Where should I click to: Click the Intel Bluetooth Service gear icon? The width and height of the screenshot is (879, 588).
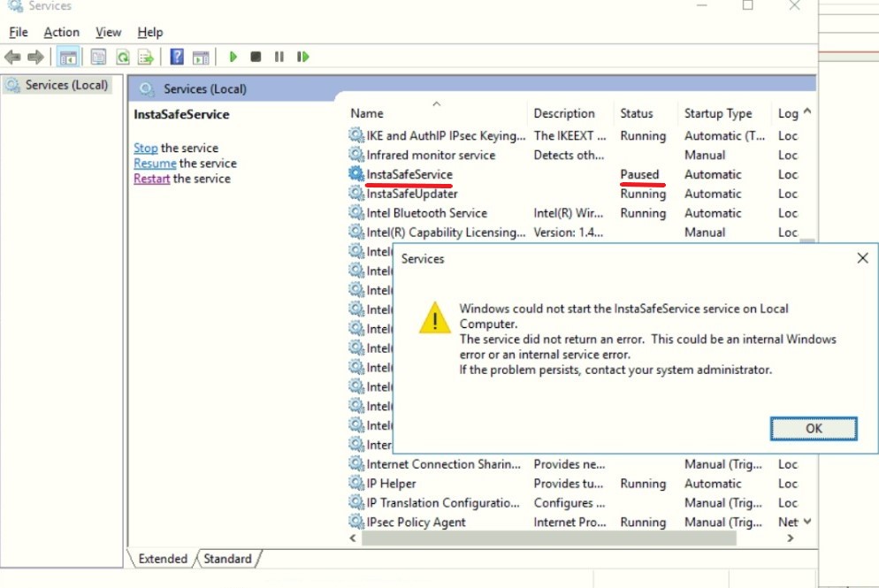tap(356, 212)
